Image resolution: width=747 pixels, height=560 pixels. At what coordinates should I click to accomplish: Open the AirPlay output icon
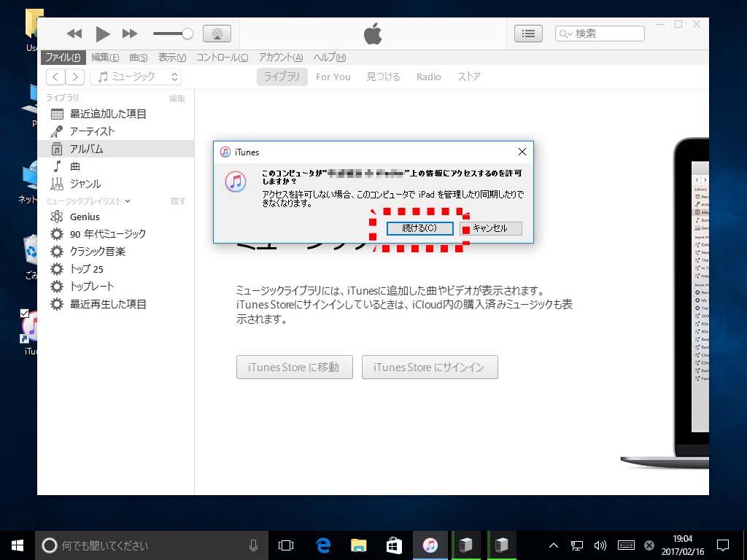click(217, 34)
